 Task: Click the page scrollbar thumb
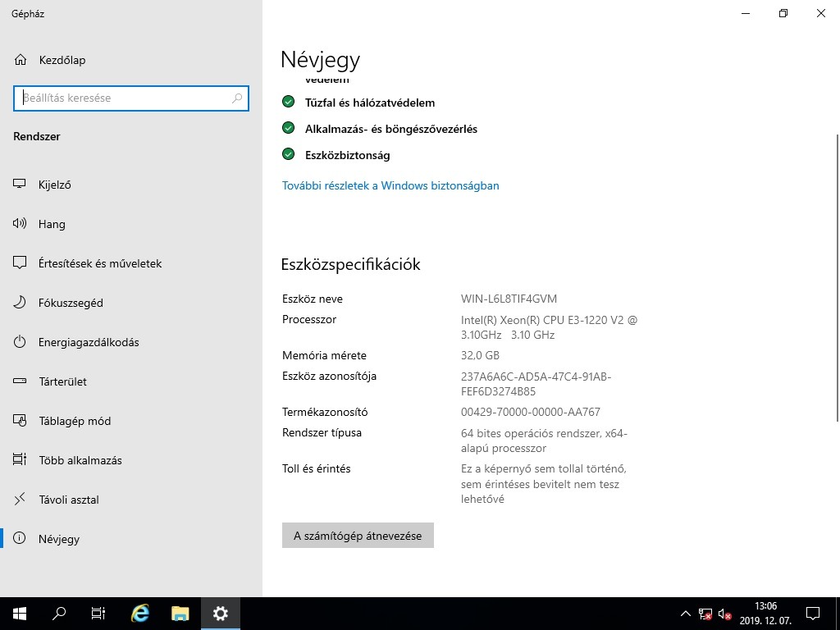837,277
